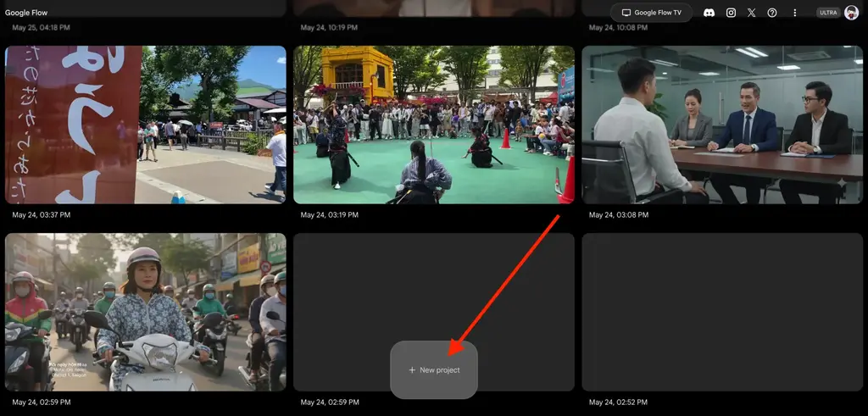Screen dimensions: 868x416
Task: Click the date 'May 24, 03:19 PM'
Action: [330, 214]
